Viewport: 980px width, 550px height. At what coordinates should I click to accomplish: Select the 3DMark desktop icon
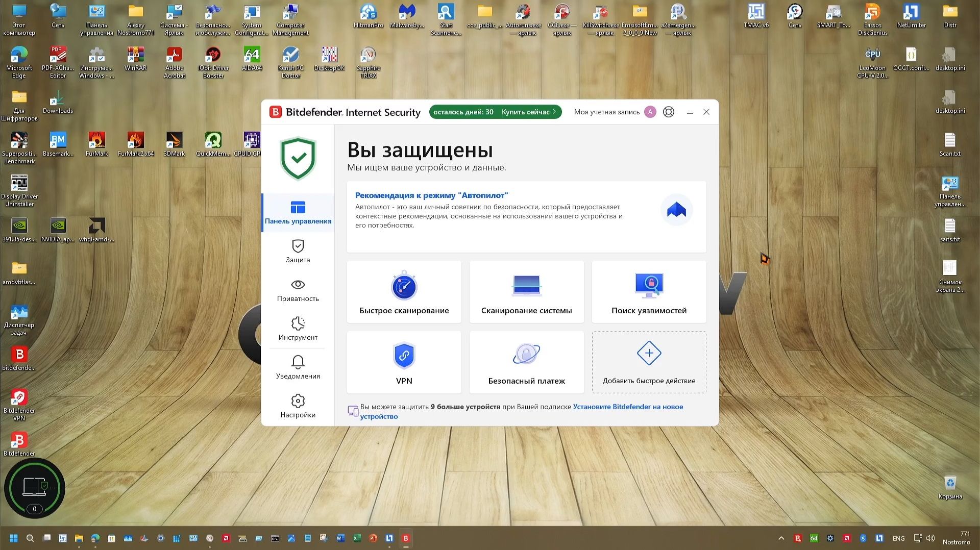[175, 145]
